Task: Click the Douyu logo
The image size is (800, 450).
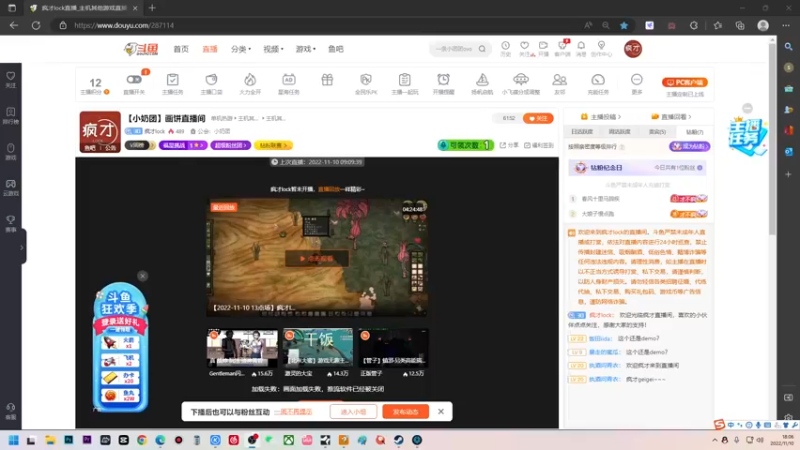Action: [141, 49]
